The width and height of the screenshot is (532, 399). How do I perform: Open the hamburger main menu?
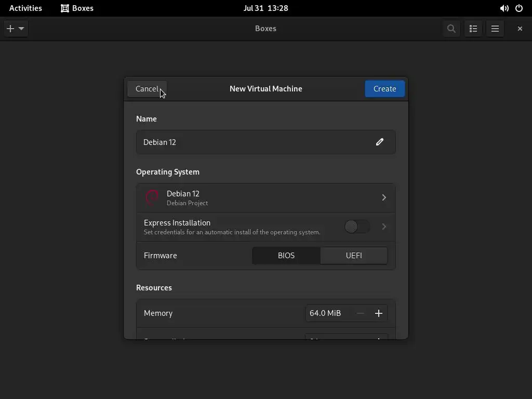point(495,29)
